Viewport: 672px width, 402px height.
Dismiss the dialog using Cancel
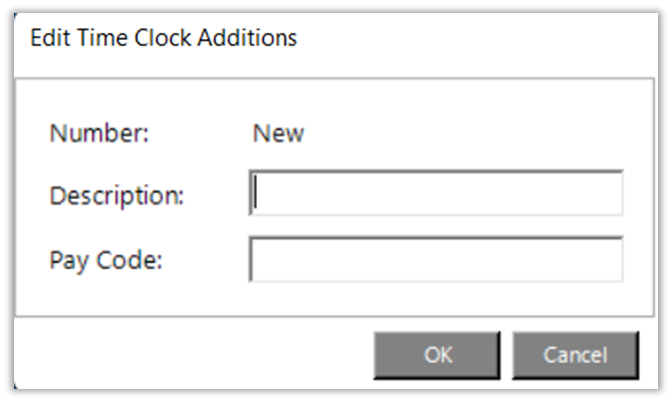pos(574,355)
